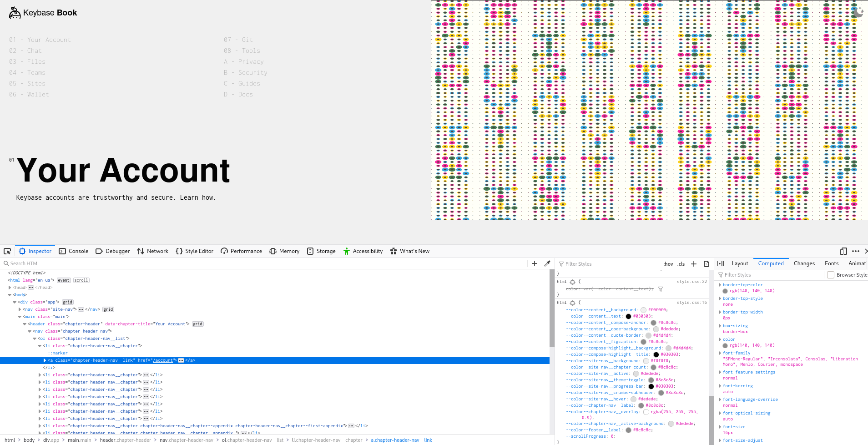Switch to the Console tab
868x445 pixels.
coord(74,251)
